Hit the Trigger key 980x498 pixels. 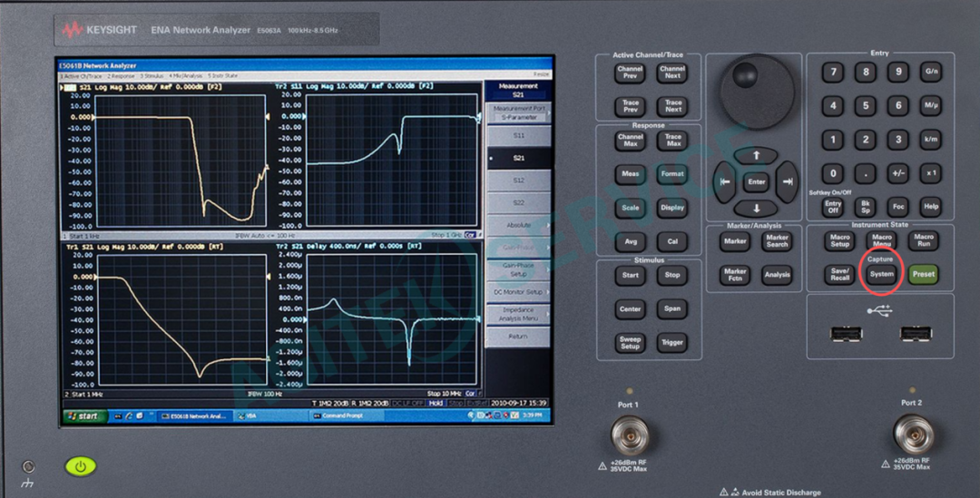pos(672,342)
